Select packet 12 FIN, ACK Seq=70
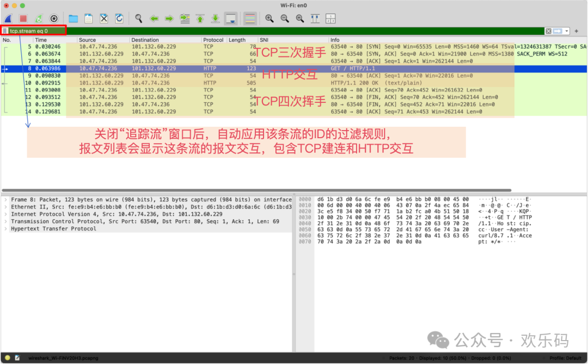Viewport: 588px width, 364px height. coord(293,97)
